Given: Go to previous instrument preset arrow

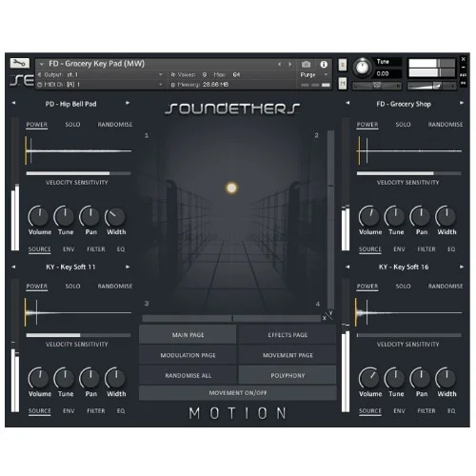Looking at the screenshot, I should click(x=279, y=64).
